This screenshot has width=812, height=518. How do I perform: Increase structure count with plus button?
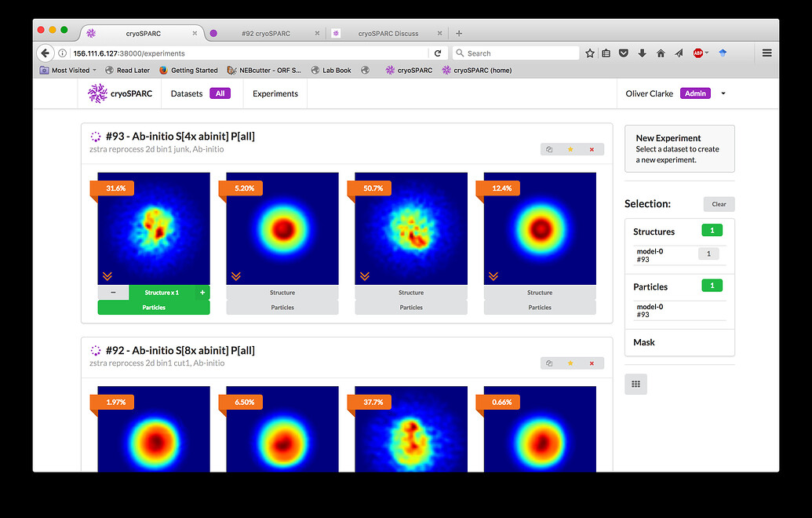[202, 293]
